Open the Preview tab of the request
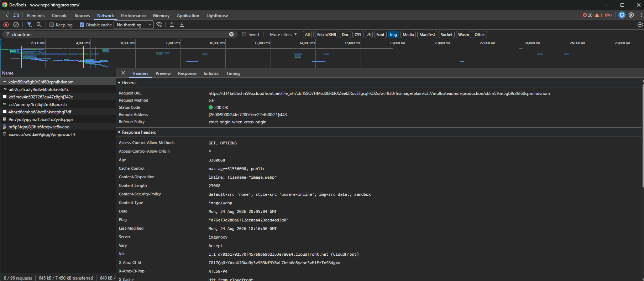The image size is (644, 281). click(163, 73)
